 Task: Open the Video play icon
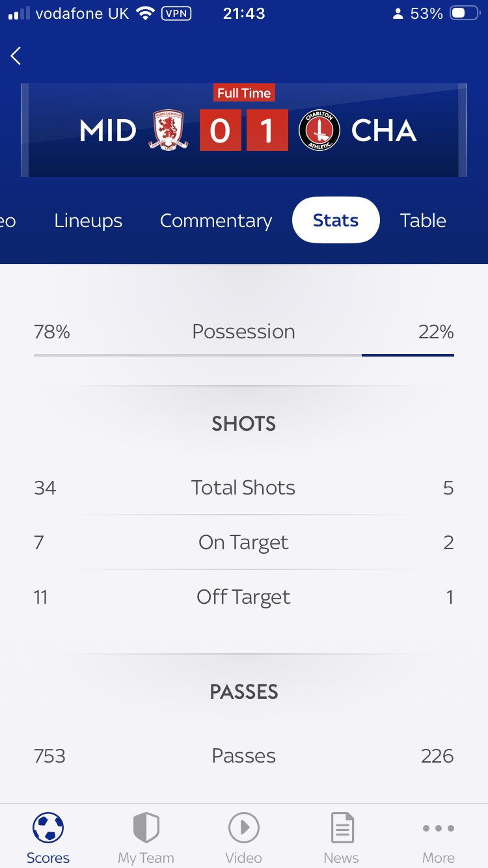(x=244, y=828)
